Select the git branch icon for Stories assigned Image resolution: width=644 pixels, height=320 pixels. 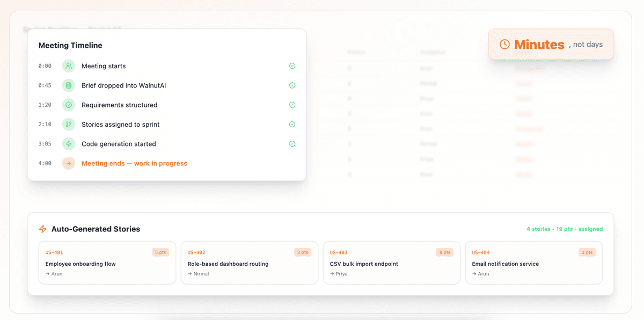68,124
